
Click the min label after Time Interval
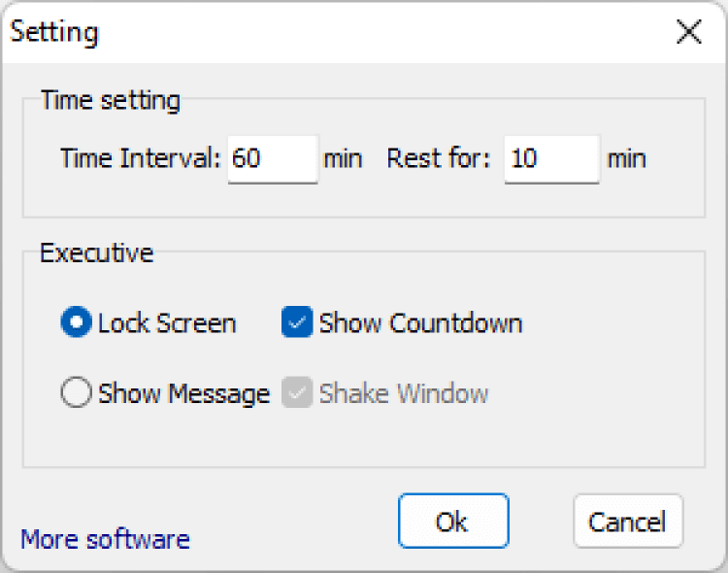tap(343, 158)
